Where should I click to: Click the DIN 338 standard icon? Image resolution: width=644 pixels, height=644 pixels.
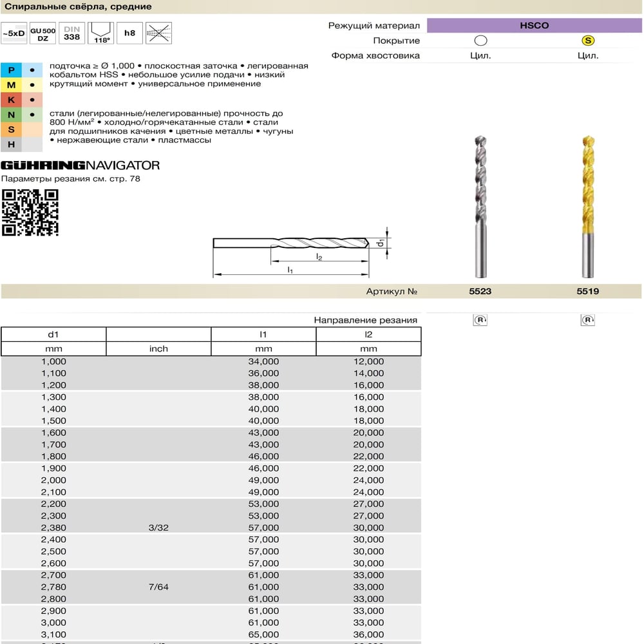pyautogui.click(x=72, y=33)
